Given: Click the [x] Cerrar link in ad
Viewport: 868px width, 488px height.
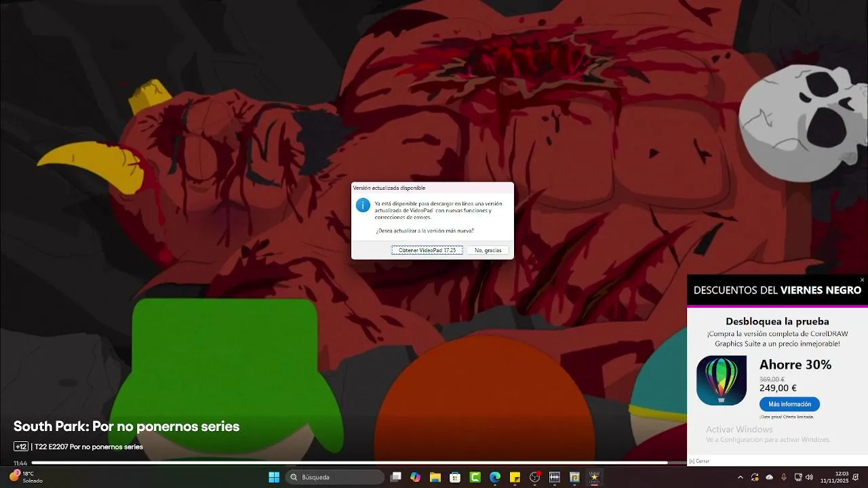Looking at the screenshot, I should (x=699, y=461).
